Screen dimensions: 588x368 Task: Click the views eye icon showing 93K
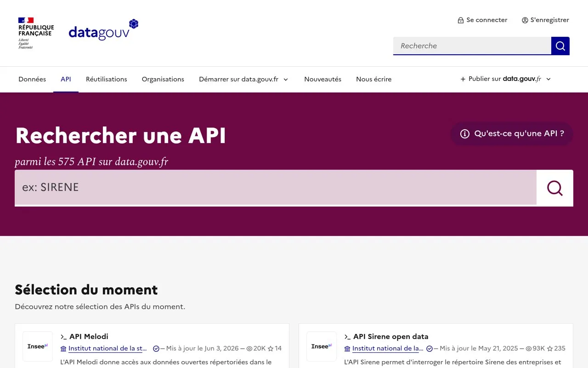coord(529,349)
